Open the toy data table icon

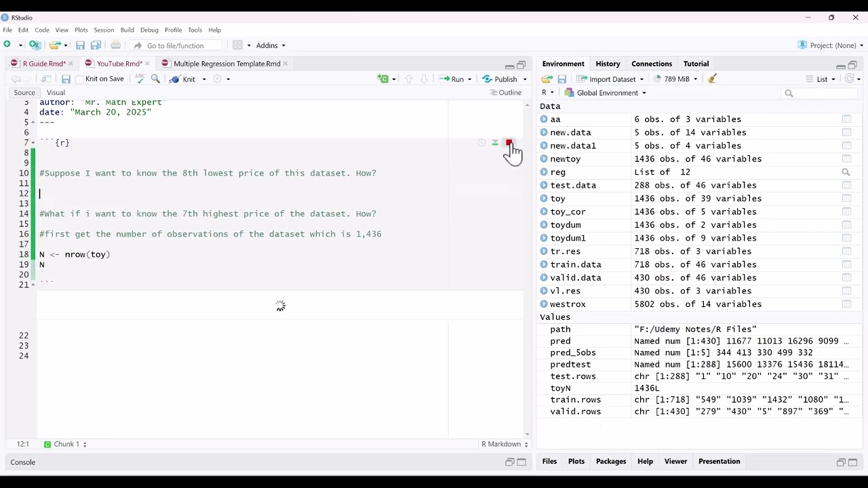[x=846, y=199]
